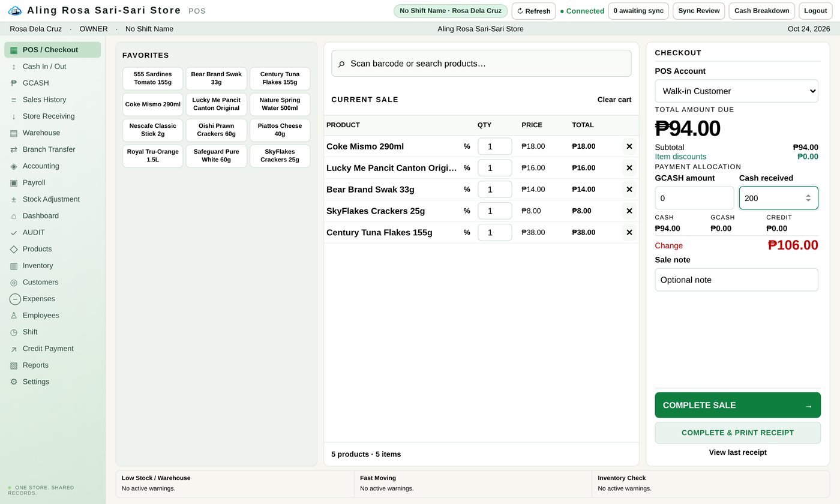The image size is (840, 504).
Task: Click the Sale note optional field
Action: [736, 280]
